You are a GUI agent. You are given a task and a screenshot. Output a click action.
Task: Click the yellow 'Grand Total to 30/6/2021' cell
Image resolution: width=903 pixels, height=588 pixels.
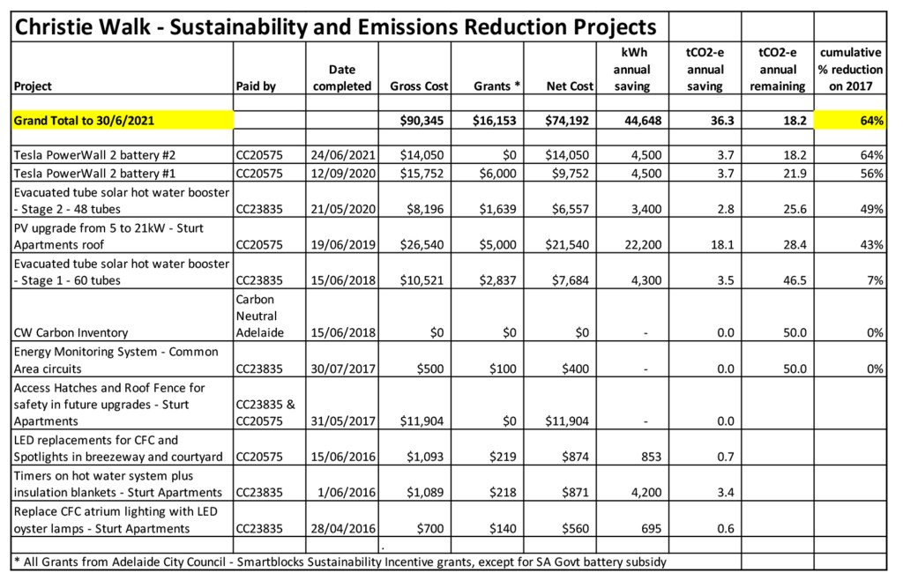coord(121,121)
